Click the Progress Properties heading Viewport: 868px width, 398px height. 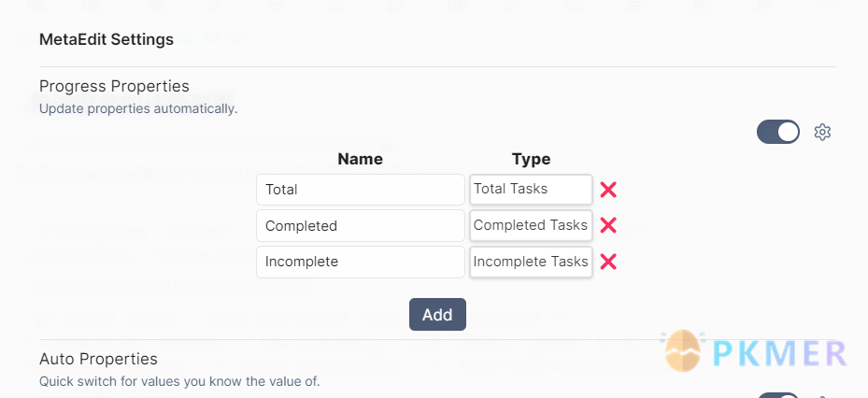pos(114,86)
